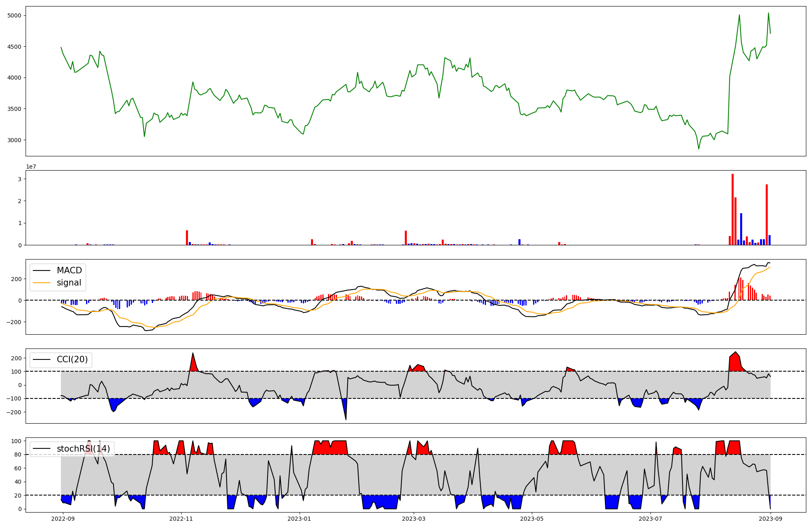This screenshot has height=528, width=812.
Task: Click the 3000 price axis tick label
Action: (x=14, y=140)
